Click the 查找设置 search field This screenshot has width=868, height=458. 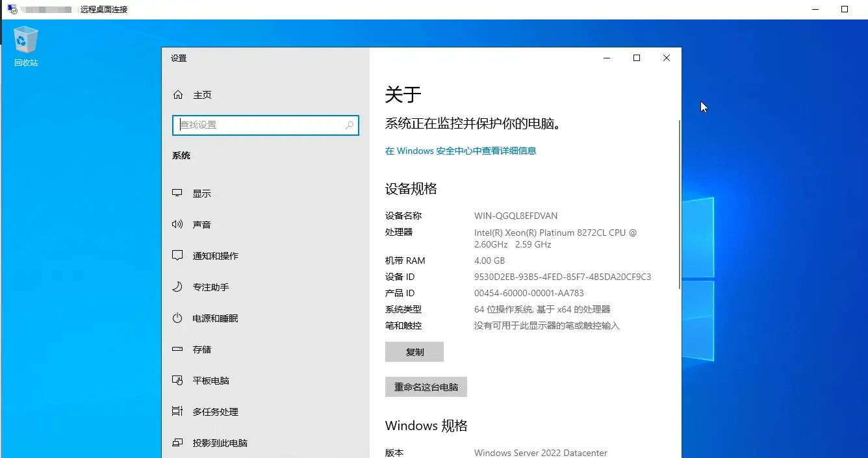266,125
